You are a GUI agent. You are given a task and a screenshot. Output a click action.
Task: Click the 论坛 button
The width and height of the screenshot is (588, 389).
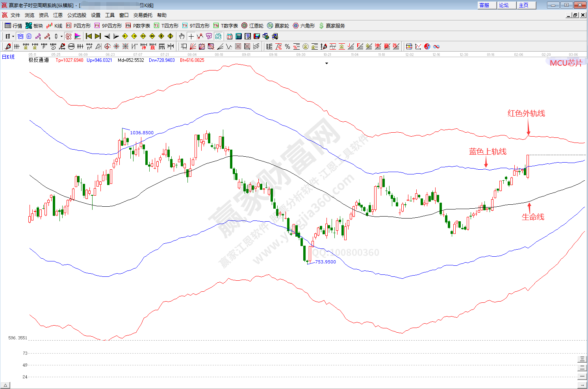click(504, 5)
